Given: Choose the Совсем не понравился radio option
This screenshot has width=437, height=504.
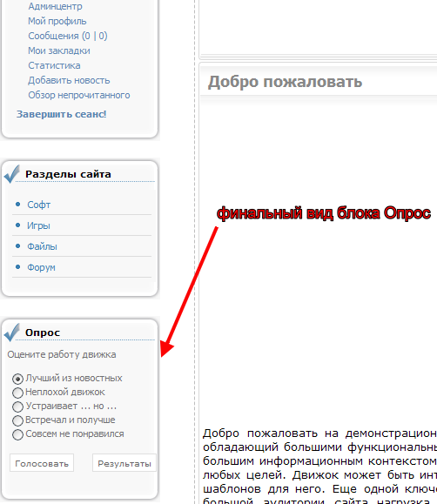Looking at the screenshot, I should pos(17,434).
